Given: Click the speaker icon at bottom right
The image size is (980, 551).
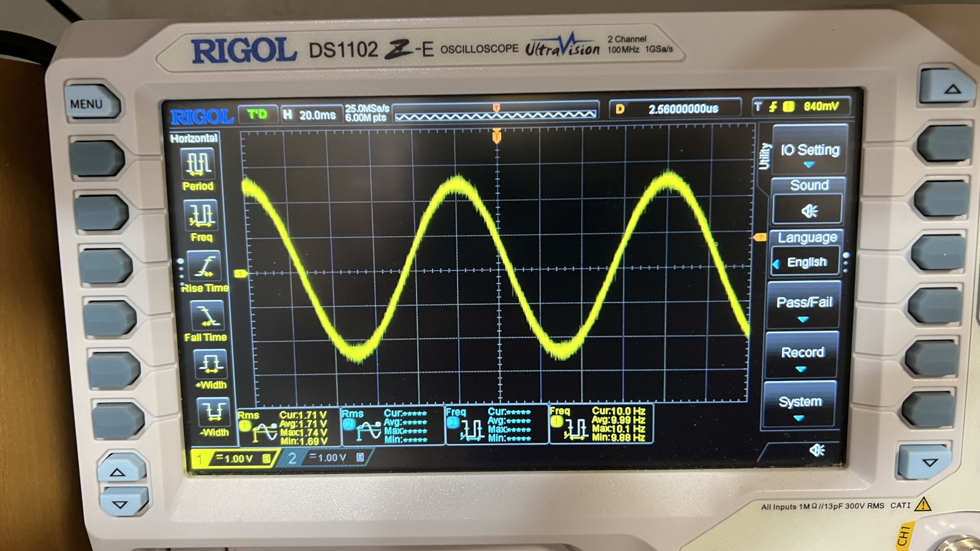Looking at the screenshot, I should click(817, 451).
